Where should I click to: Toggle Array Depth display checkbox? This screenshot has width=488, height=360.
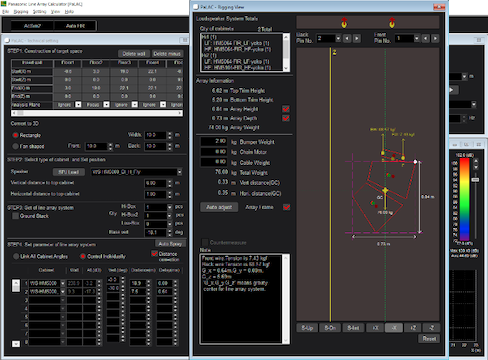pyautogui.click(x=286, y=118)
